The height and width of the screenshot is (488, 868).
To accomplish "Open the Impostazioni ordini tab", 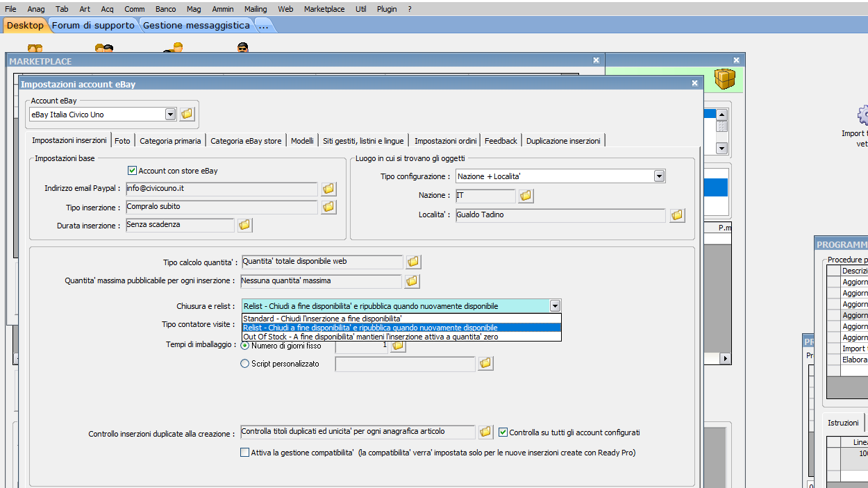I will click(x=445, y=141).
